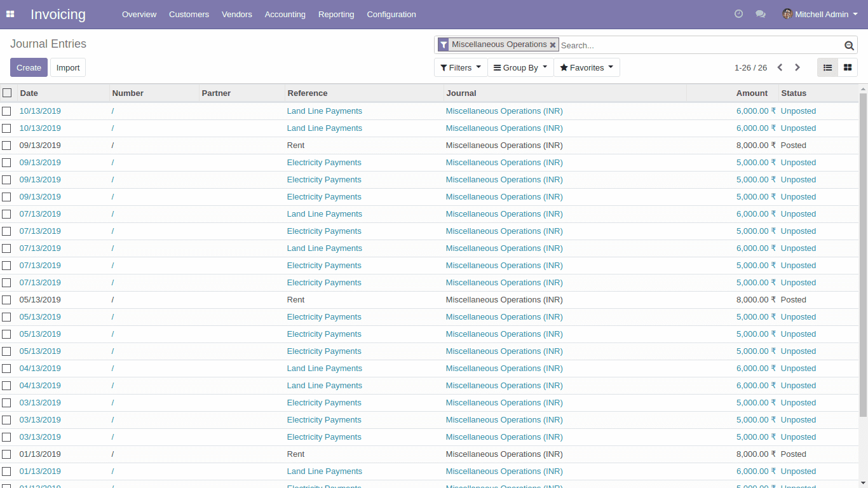The height and width of the screenshot is (488, 868).
Task: Open the conversations chat icon
Action: [x=761, y=14]
